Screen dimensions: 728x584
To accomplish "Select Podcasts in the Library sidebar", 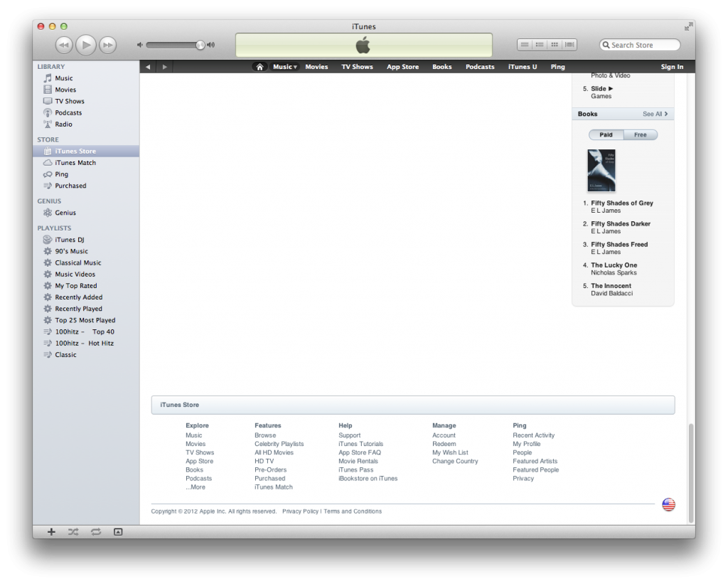I will pyautogui.click(x=86, y=113).
